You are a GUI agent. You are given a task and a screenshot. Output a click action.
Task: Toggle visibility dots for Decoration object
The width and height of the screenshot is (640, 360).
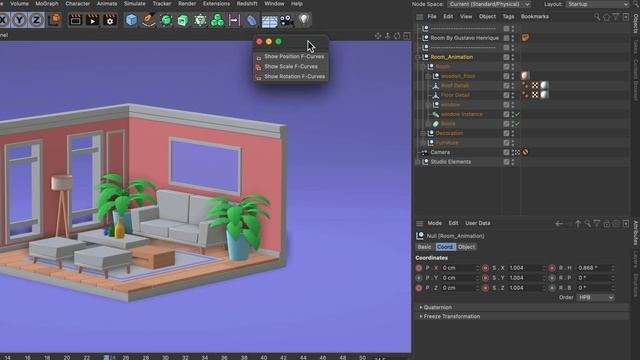tap(513, 133)
